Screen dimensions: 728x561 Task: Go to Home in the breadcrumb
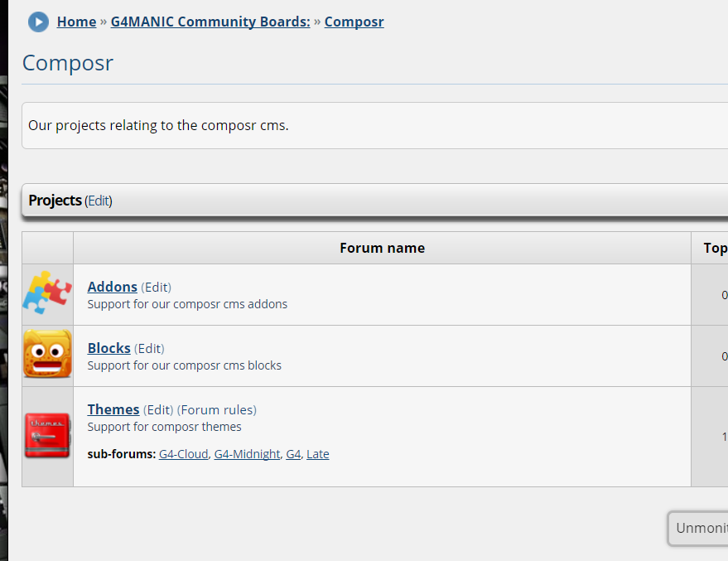click(x=76, y=22)
